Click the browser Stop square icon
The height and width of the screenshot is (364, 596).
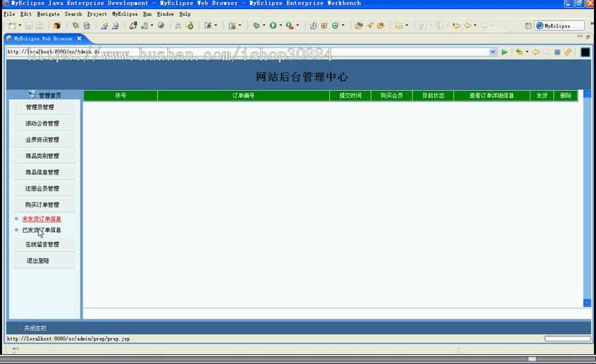click(x=557, y=52)
